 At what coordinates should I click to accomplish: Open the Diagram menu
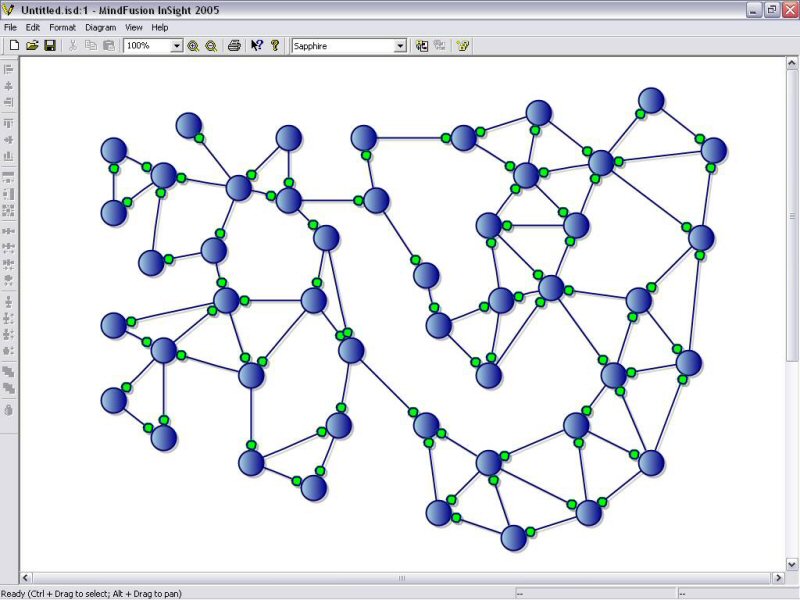coord(100,27)
